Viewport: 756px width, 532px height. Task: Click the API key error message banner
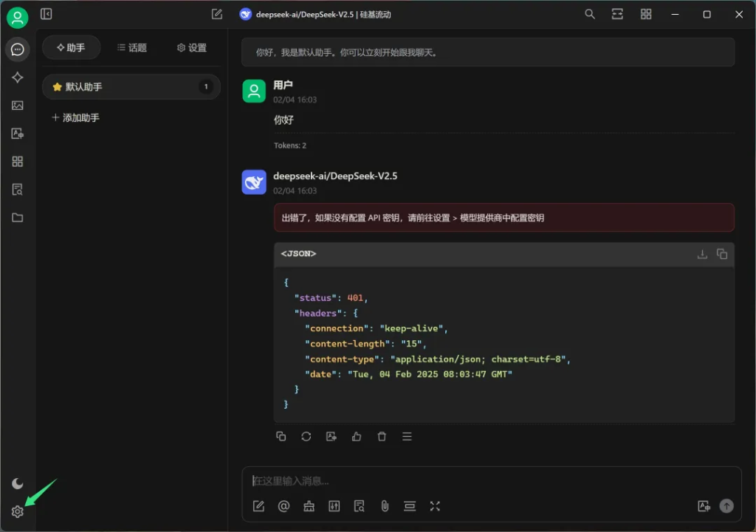click(x=504, y=218)
